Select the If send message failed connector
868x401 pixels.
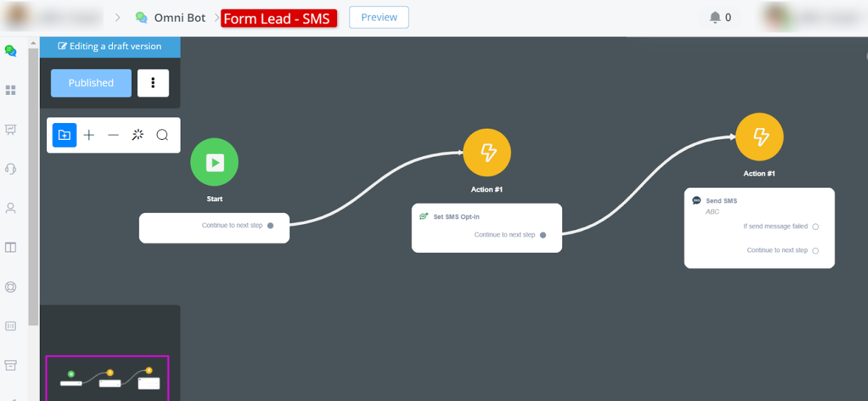[815, 227]
